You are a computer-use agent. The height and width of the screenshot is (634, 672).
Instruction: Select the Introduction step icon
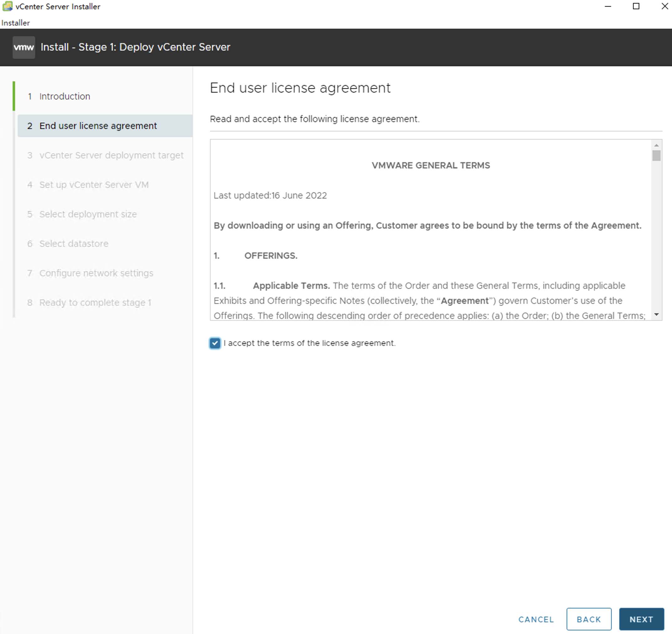29,96
